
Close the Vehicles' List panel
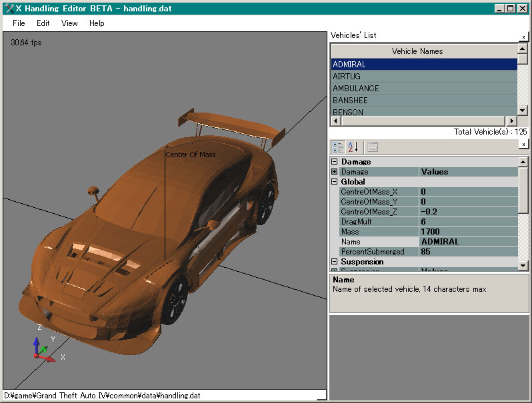523,37
